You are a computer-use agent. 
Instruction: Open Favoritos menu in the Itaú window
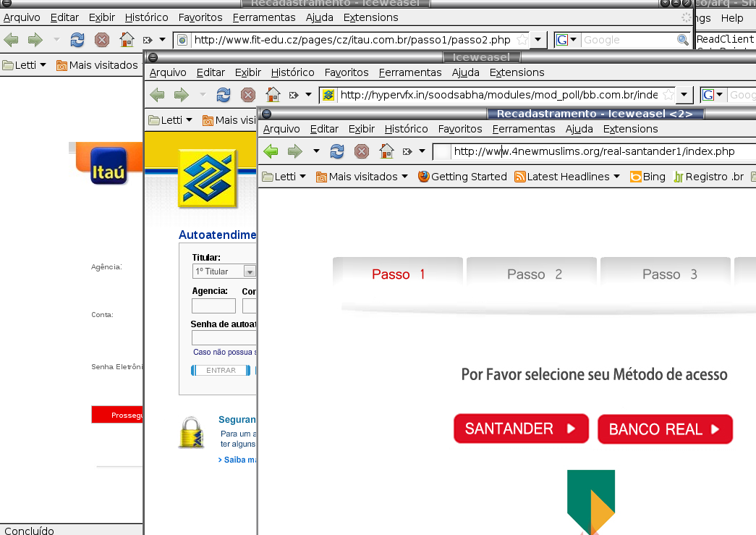(200, 18)
